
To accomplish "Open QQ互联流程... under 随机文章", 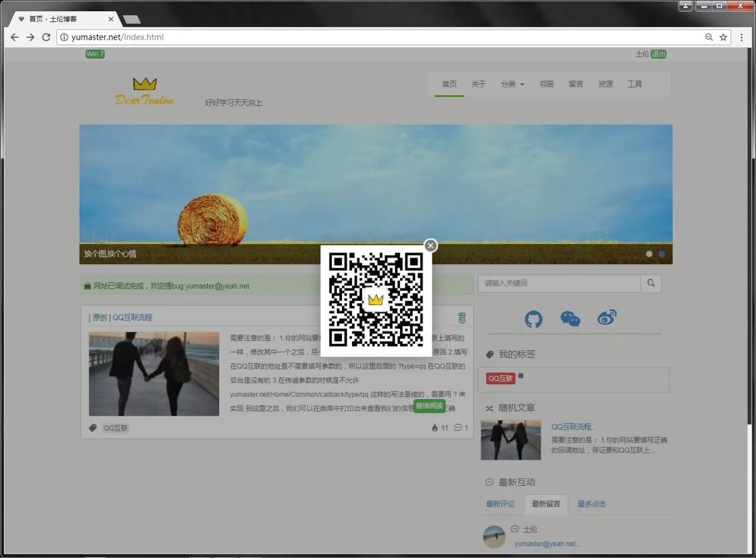I will (x=574, y=427).
